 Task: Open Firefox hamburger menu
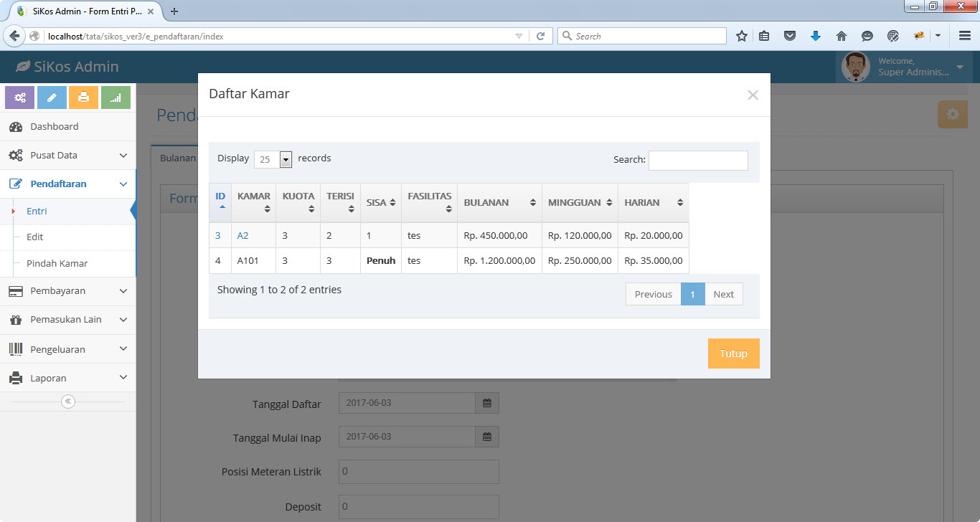click(965, 36)
